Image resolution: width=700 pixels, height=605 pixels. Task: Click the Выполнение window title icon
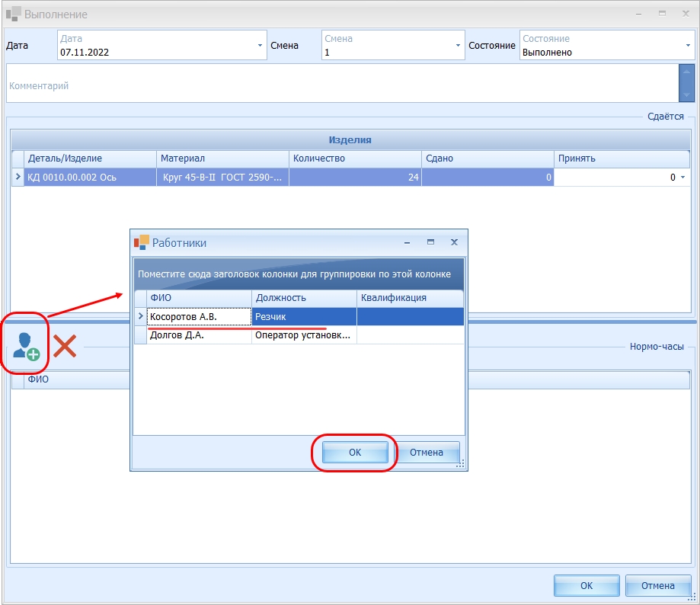tap(14, 14)
